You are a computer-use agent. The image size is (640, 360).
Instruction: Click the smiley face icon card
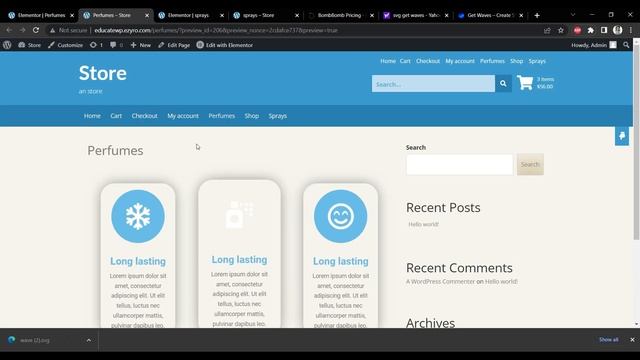pyautogui.click(x=340, y=216)
